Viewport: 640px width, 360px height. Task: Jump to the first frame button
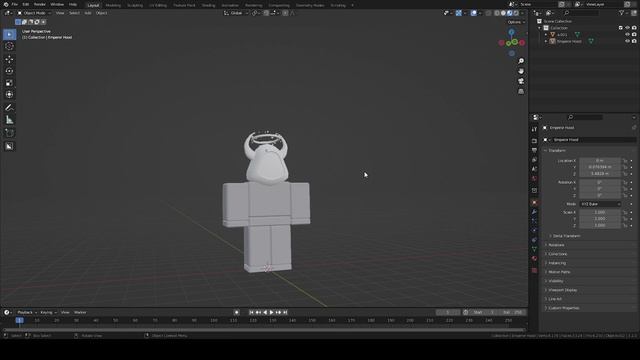251,312
